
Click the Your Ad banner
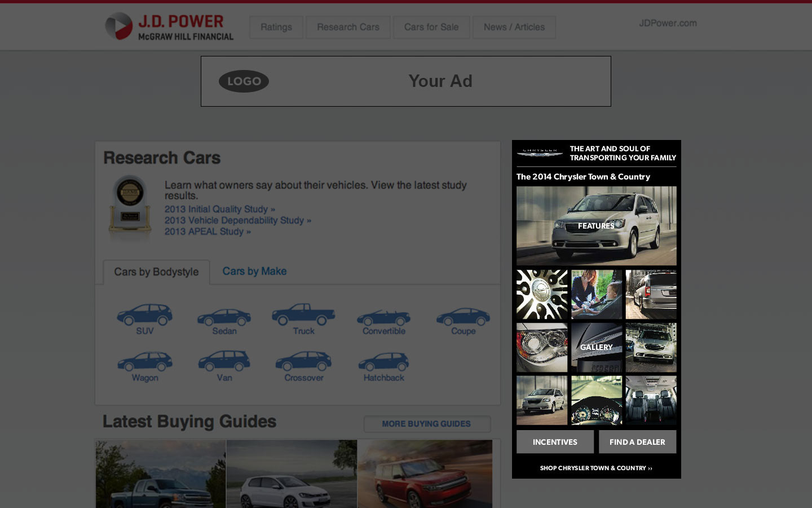[x=406, y=81]
